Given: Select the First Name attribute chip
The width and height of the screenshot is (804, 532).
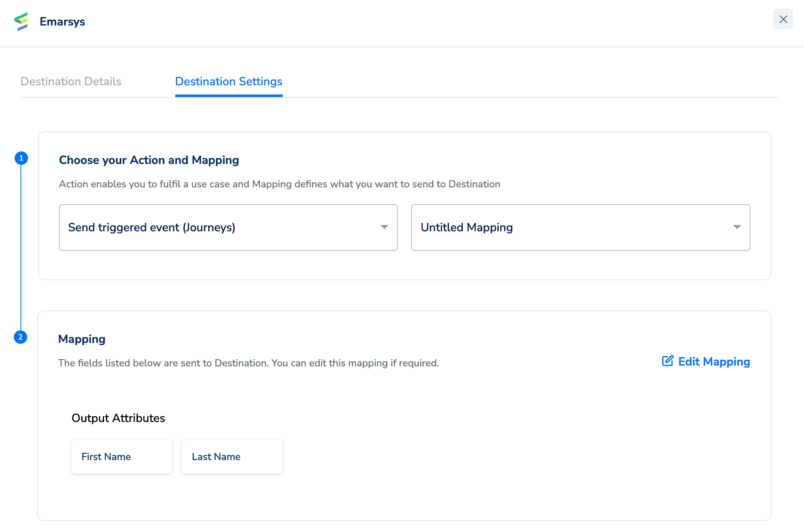Looking at the screenshot, I should [x=121, y=457].
